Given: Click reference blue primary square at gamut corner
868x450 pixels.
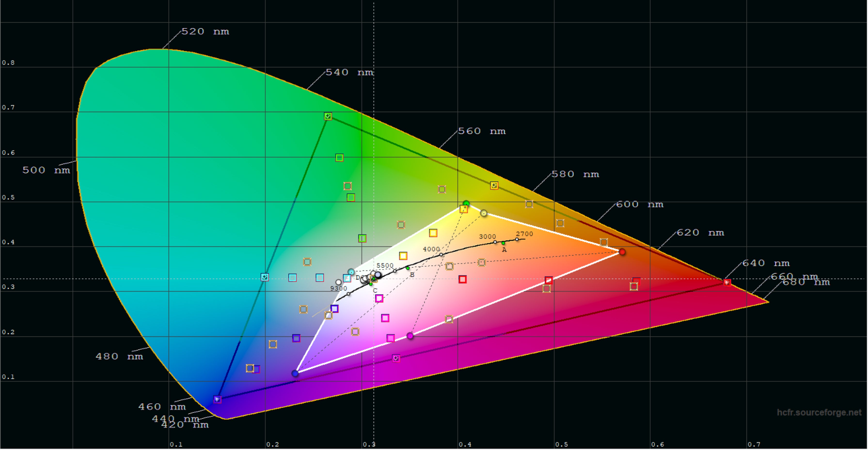Looking at the screenshot, I should pyautogui.click(x=217, y=399).
